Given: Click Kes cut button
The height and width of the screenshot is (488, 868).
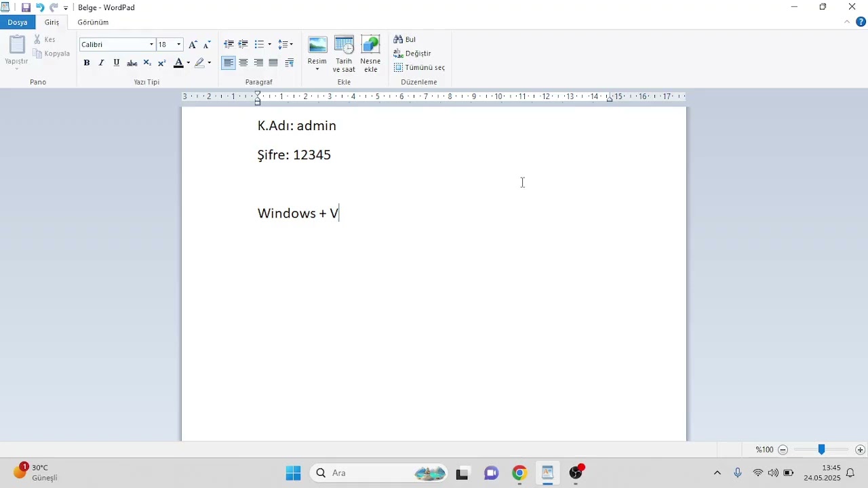Looking at the screenshot, I should [x=45, y=39].
